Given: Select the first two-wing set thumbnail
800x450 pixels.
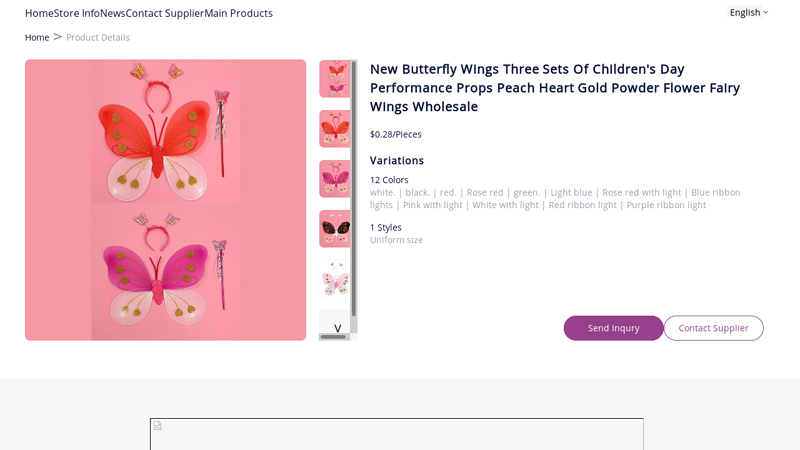Looking at the screenshot, I should (x=334, y=79).
